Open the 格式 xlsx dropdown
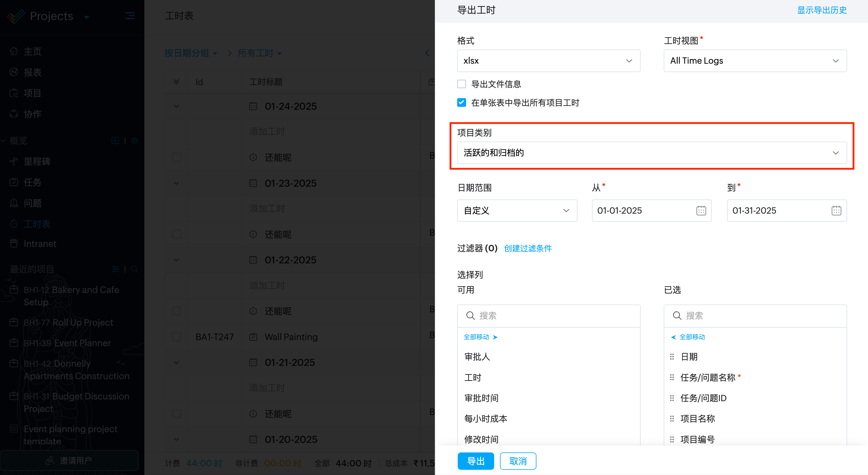868x475 pixels. tap(548, 61)
